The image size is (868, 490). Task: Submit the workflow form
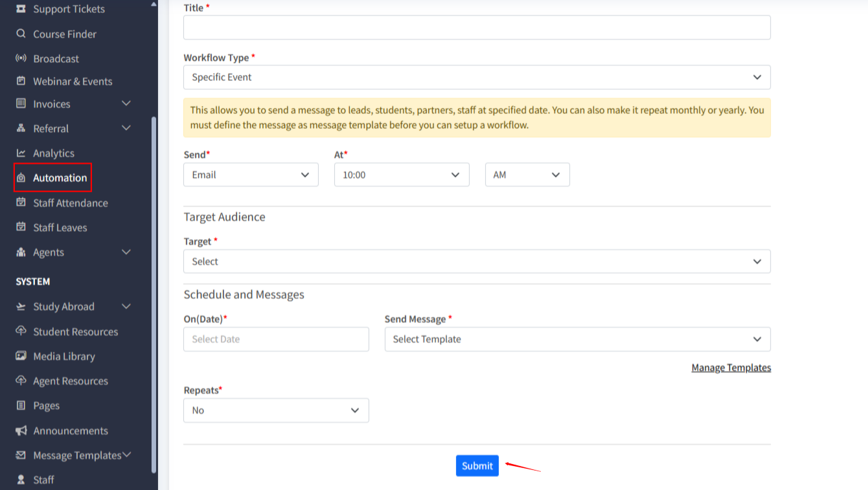pos(477,466)
